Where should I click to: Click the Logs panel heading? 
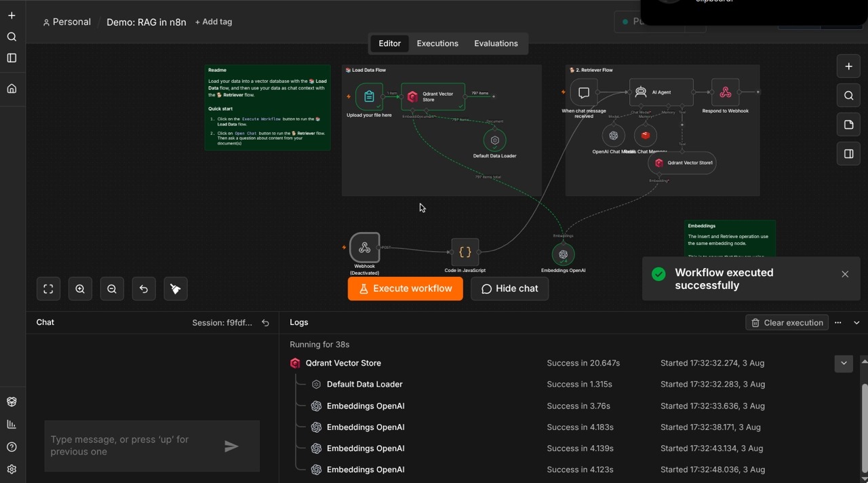pyautogui.click(x=299, y=323)
